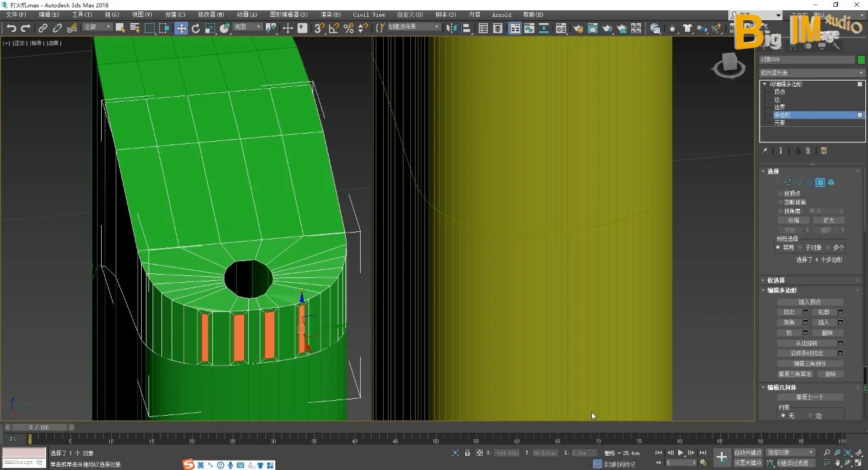Click the green object color swatch

pyautogui.click(x=861, y=60)
